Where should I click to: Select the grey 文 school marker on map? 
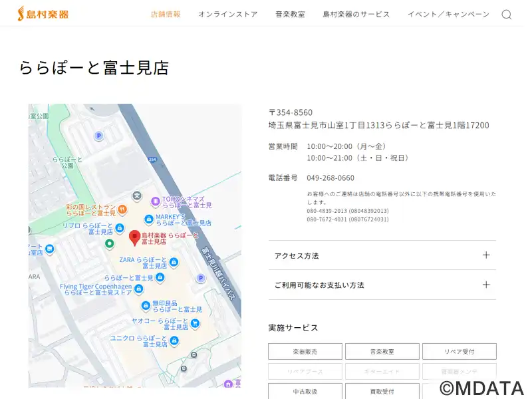[137, 196]
